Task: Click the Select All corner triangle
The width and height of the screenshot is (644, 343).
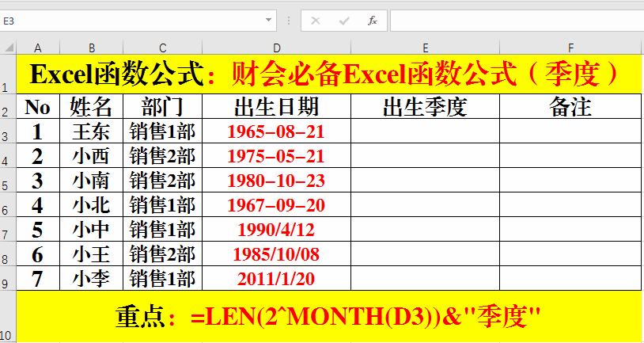Action: 9,48
